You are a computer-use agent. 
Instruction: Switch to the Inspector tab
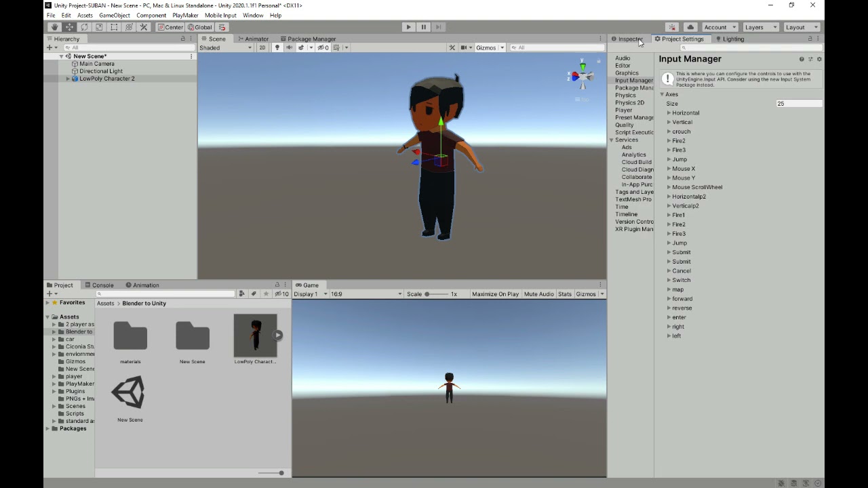tap(629, 39)
